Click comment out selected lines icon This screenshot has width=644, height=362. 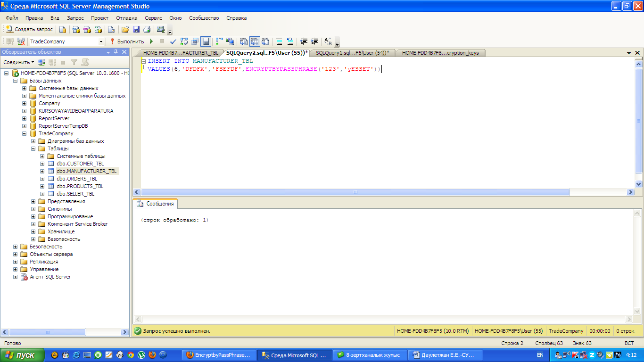point(279,41)
